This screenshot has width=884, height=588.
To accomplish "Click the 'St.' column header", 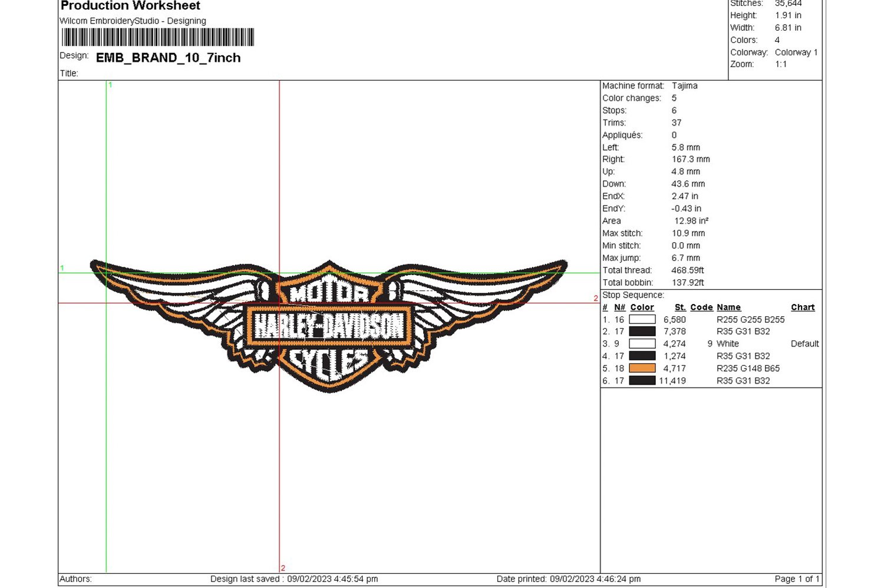I will pyautogui.click(x=680, y=308).
